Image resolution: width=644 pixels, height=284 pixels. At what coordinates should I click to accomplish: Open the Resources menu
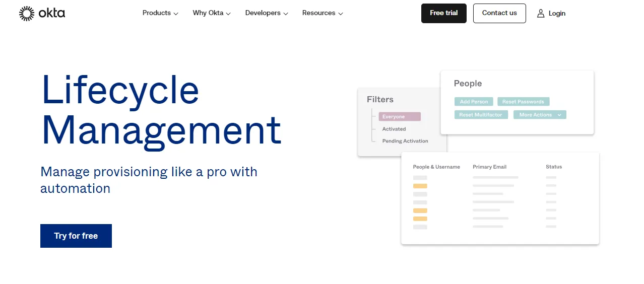pos(323,13)
